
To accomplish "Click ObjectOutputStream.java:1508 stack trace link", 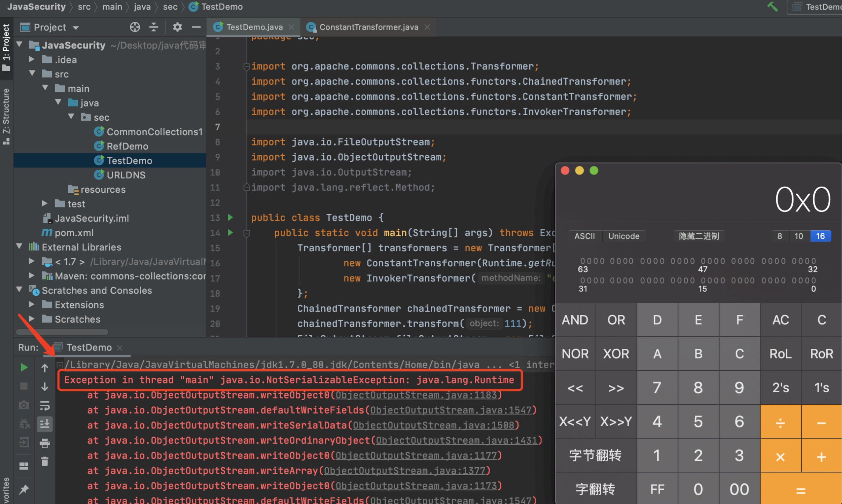I will [x=433, y=425].
